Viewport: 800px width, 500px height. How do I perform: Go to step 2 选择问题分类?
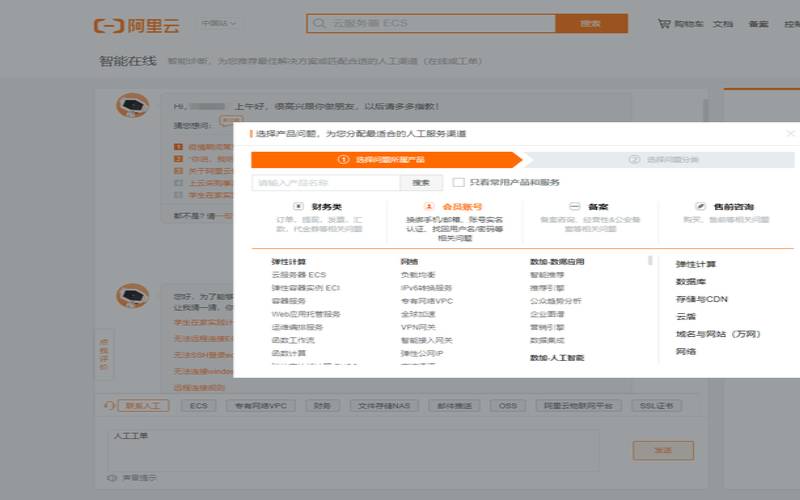point(660,160)
